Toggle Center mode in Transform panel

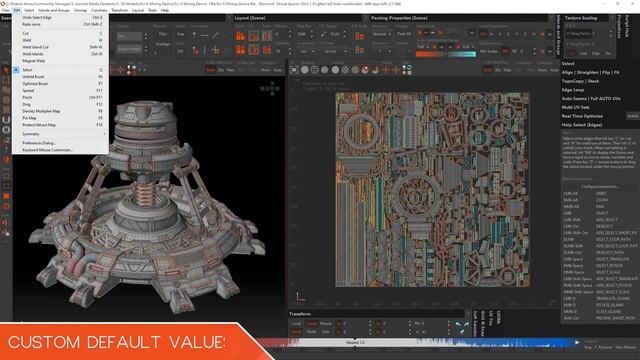tap(312, 324)
